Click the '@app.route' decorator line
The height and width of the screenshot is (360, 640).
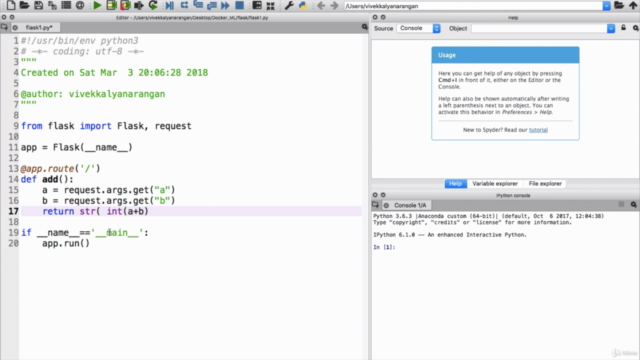60,169
